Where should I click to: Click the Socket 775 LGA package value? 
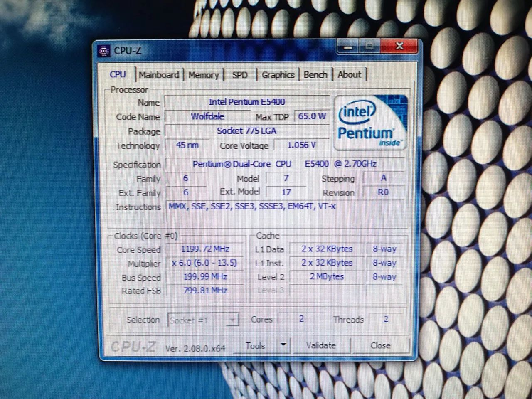[x=247, y=131]
